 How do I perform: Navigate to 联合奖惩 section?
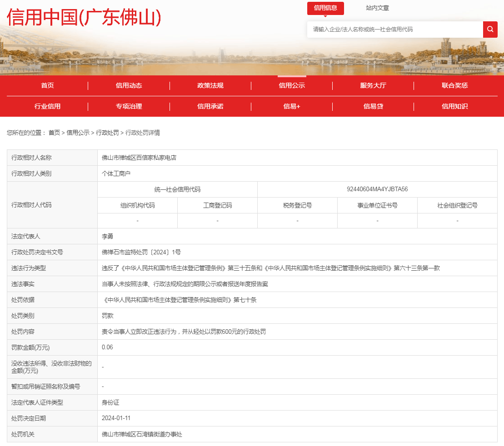[x=454, y=85]
